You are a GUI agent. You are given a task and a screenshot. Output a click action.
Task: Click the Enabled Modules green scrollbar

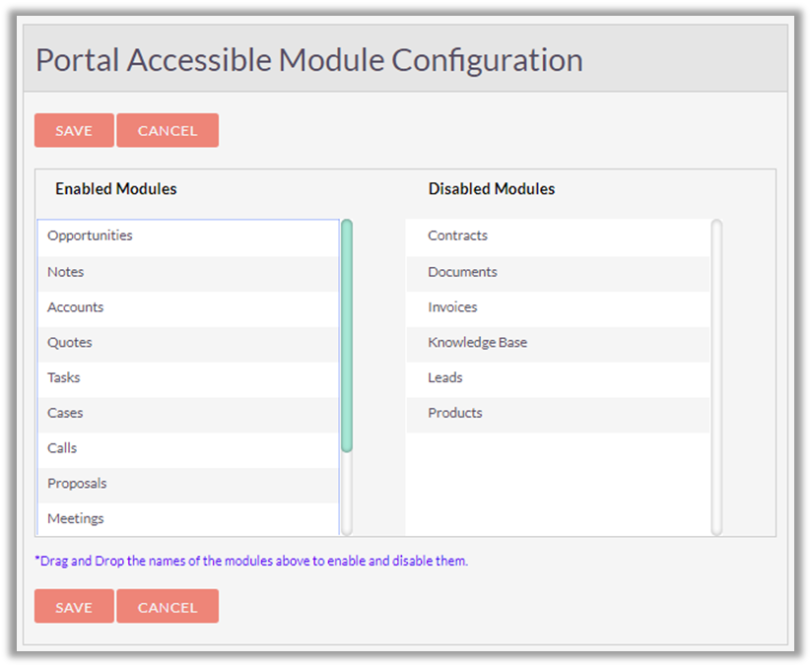tap(347, 335)
